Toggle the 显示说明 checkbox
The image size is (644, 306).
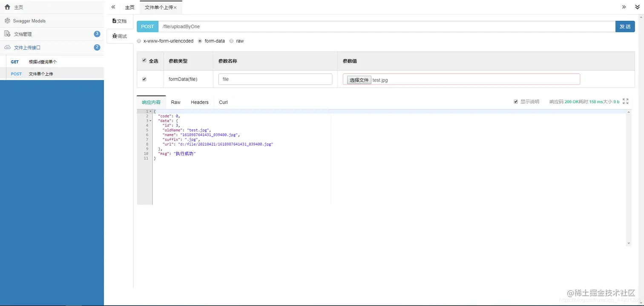516,101
